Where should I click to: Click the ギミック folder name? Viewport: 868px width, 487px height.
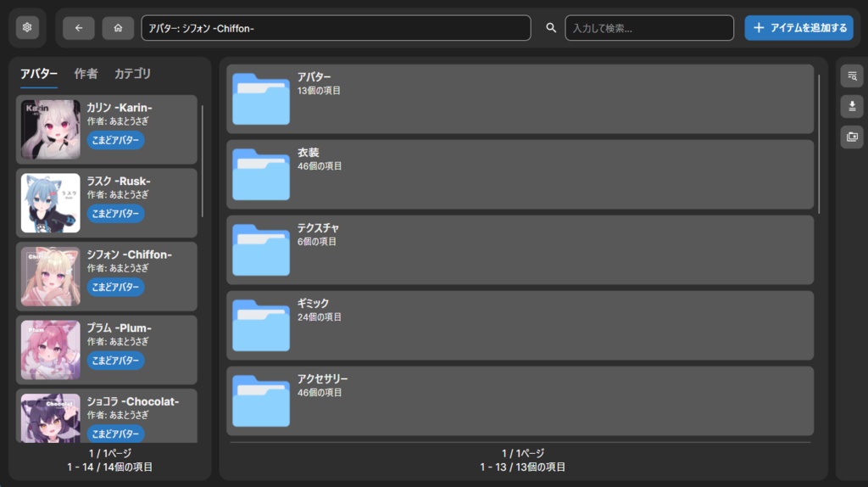click(x=314, y=303)
